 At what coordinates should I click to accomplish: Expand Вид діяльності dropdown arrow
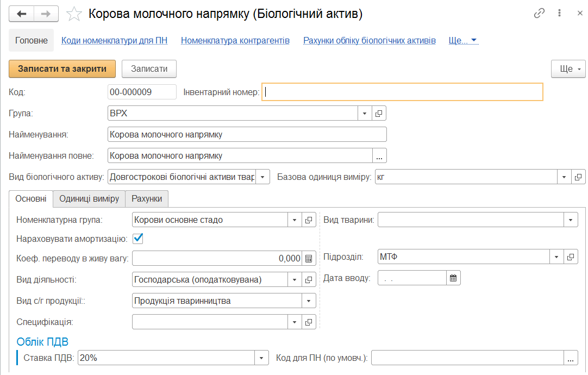tap(295, 280)
